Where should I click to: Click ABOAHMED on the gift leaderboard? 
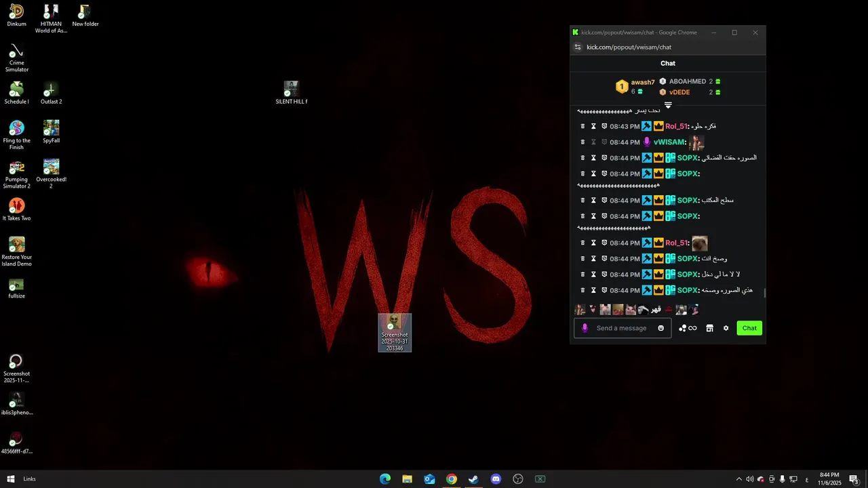688,81
